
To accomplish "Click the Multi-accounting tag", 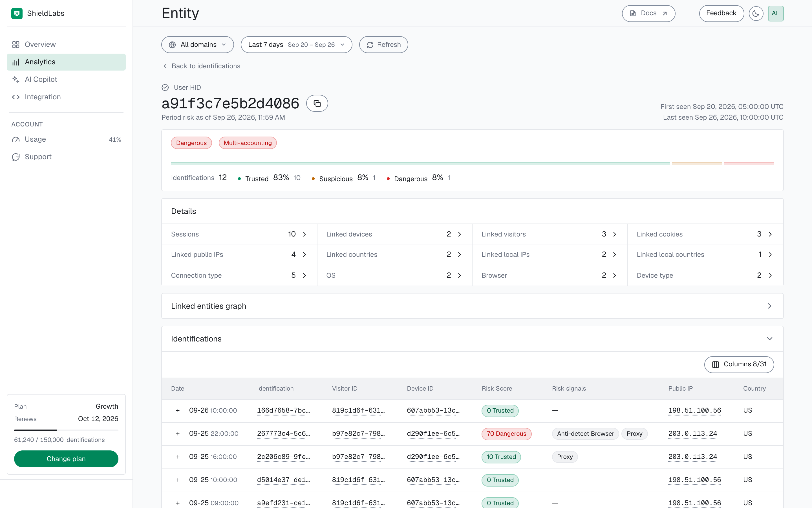I will coord(248,143).
